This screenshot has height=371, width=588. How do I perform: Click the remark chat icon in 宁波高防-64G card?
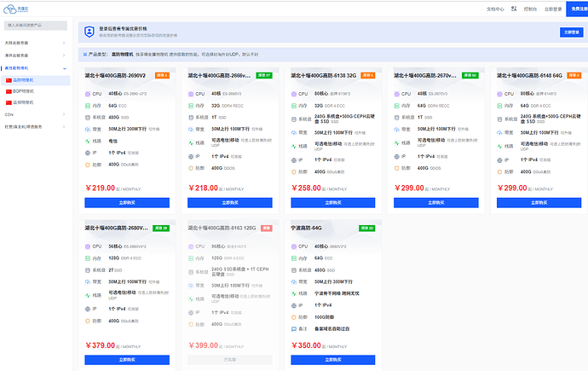tap(294, 329)
